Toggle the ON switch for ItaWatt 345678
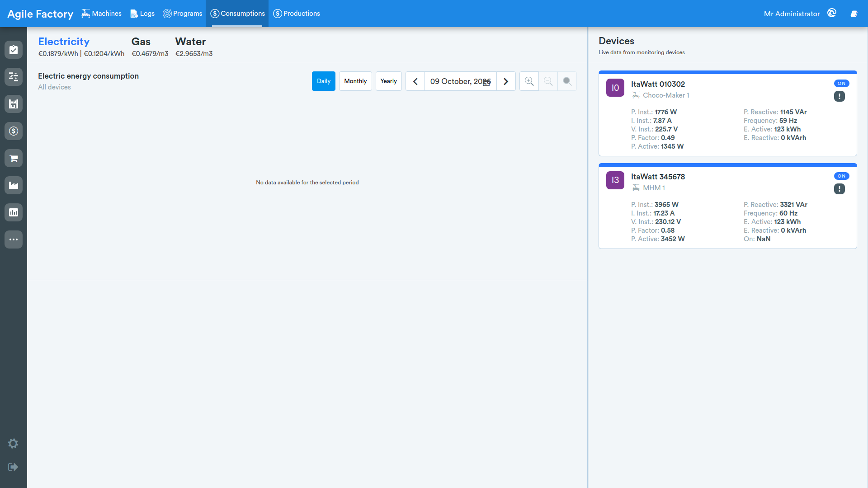The image size is (868, 488). point(841,176)
